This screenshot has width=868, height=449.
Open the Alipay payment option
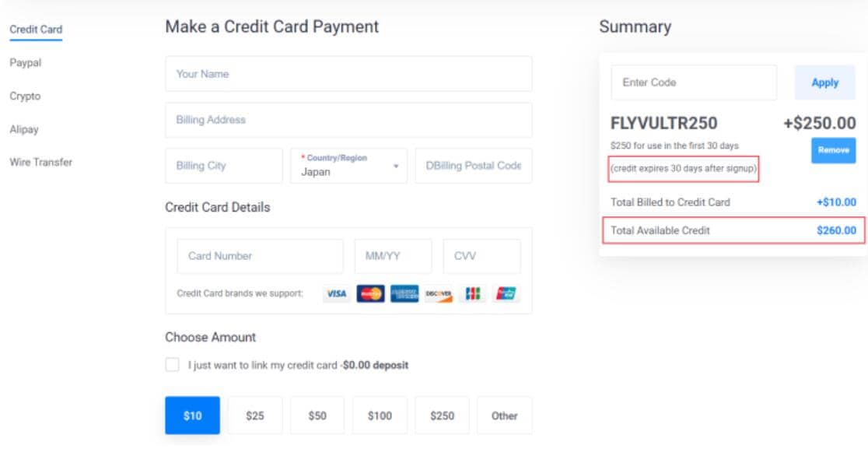[x=24, y=129]
